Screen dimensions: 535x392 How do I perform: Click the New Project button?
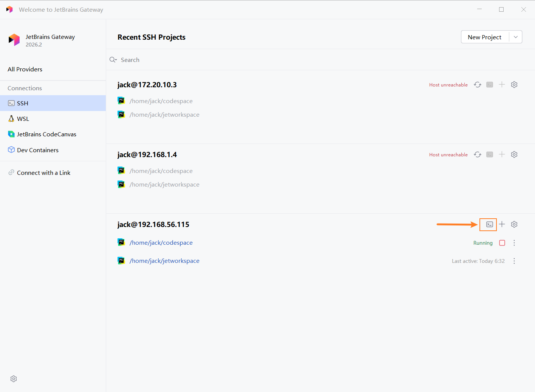coord(485,37)
